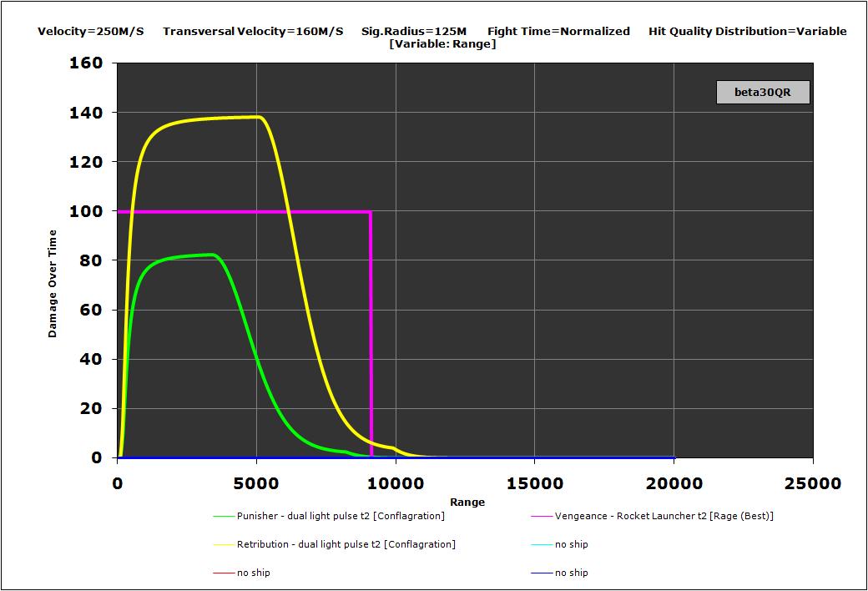This screenshot has width=868, height=591.
Task: Click the 'Sig.Radius=125M' header text
Action: pyautogui.click(x=414, y=32)
